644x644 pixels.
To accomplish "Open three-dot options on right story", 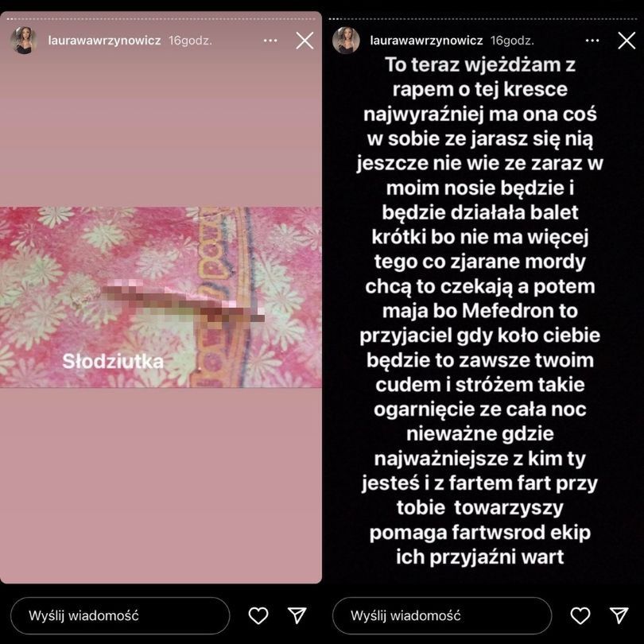I will [592, 41].
